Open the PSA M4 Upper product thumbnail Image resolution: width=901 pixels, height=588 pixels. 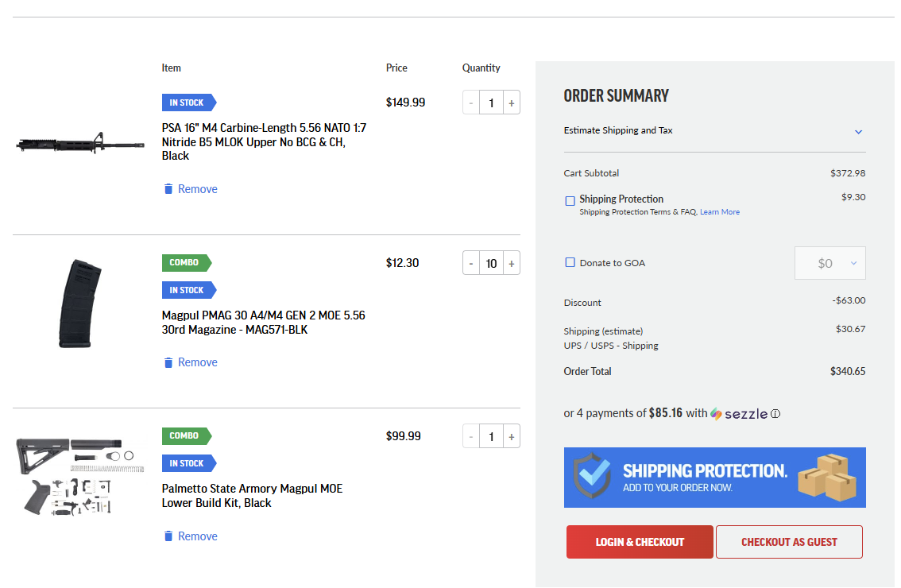(x=80, y=143)
